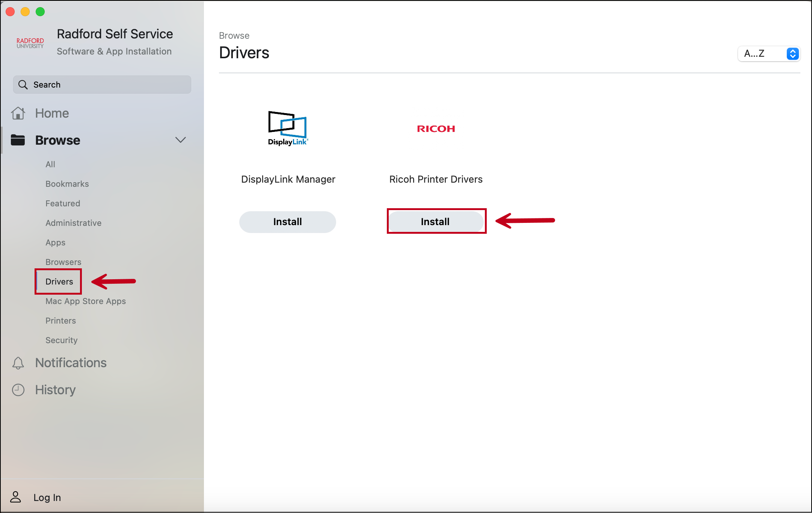The image size is (812, 513).
Task: Click the green fullscreen window button
Action: point(40,12)
